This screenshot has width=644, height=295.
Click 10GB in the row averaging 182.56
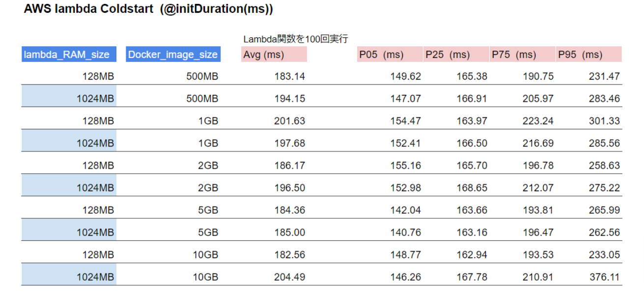click(205, 255)
